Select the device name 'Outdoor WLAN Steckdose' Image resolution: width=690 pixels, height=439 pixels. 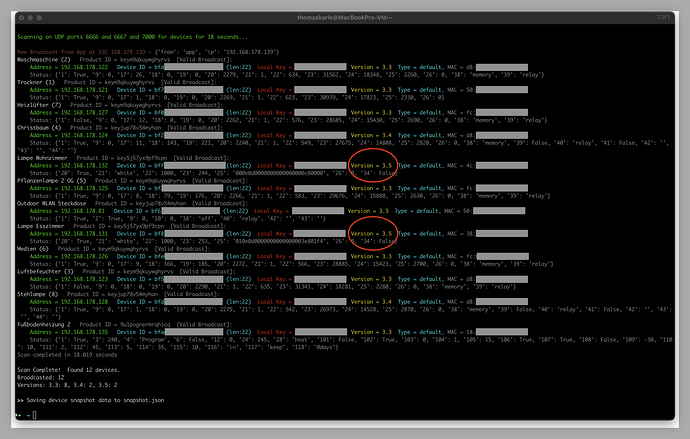click(x=51, y=204)
